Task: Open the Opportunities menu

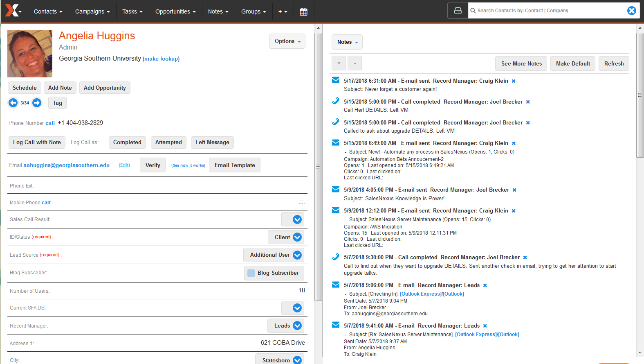Action: click(175, 11)
